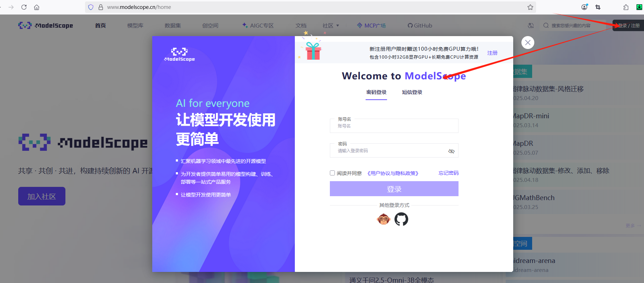The width and height of the screenshot is (644, 283).
Task: Click the browser URL address bar
Action: [311, 7]
